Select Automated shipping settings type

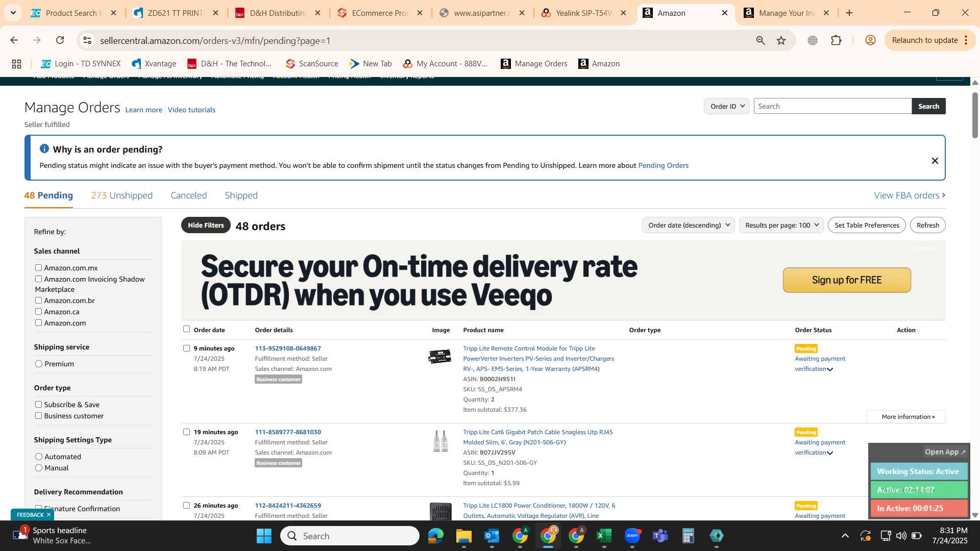point(39,457)
